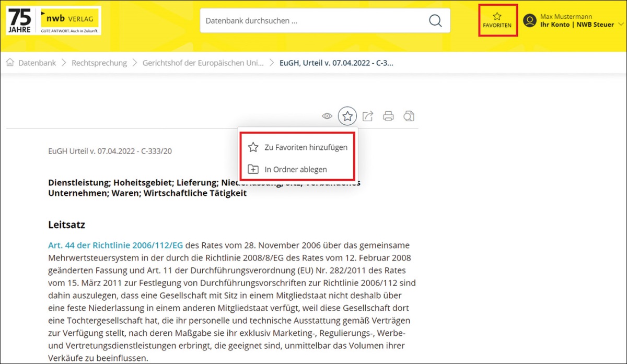Navigate to Rechtsprechung breadcrumb
Screen dimensions: 627x364
tap(99, 63)
